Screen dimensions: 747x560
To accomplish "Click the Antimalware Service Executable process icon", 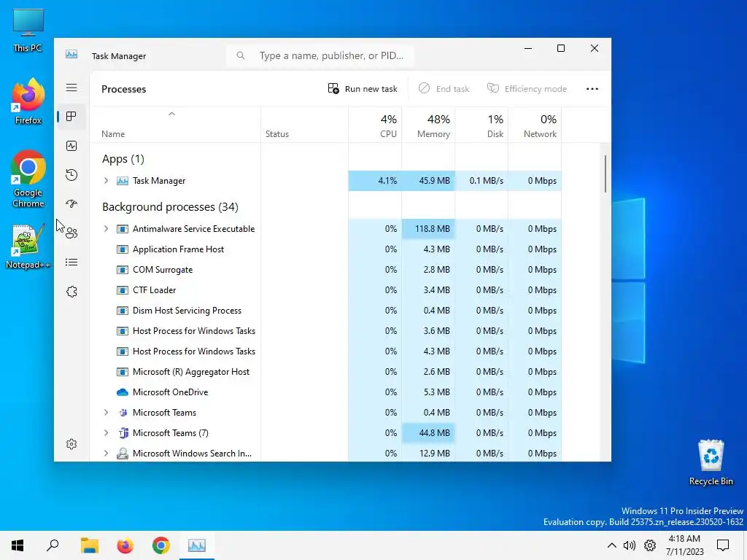I will click(123, 229).
